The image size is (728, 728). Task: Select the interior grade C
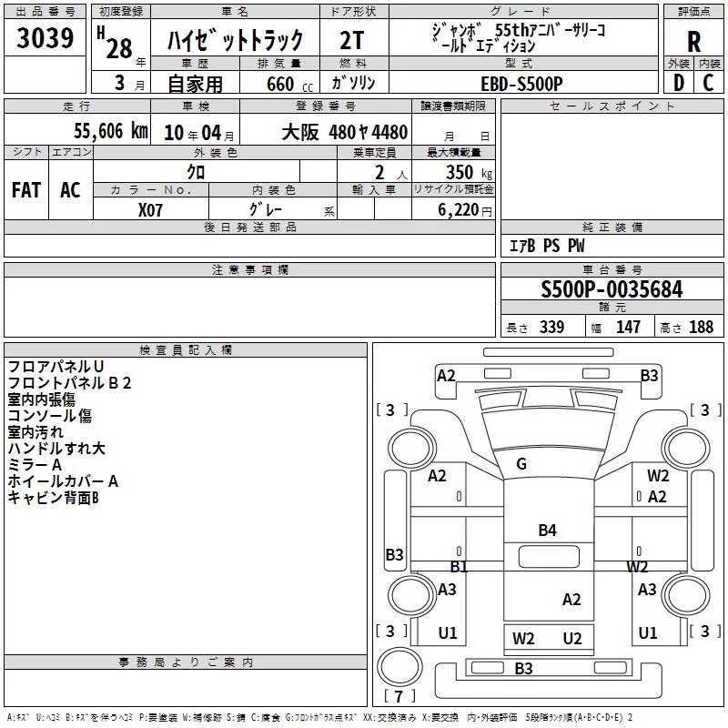pos(708,83)
